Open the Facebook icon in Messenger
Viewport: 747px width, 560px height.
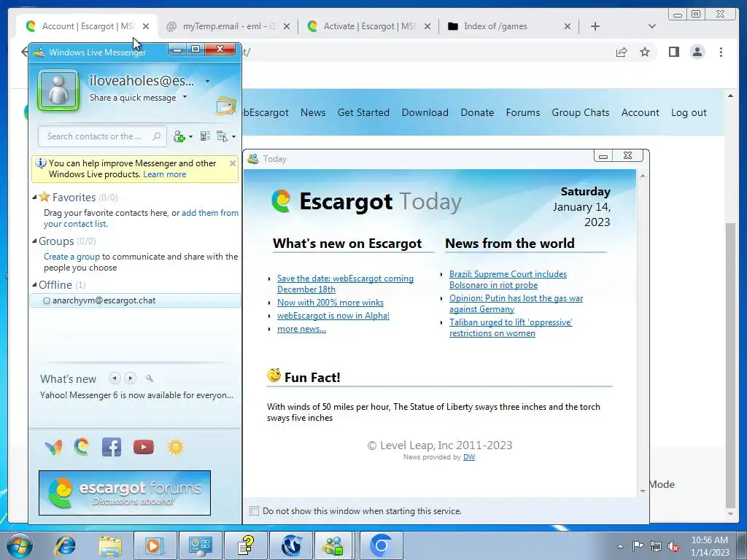[112, 447]
